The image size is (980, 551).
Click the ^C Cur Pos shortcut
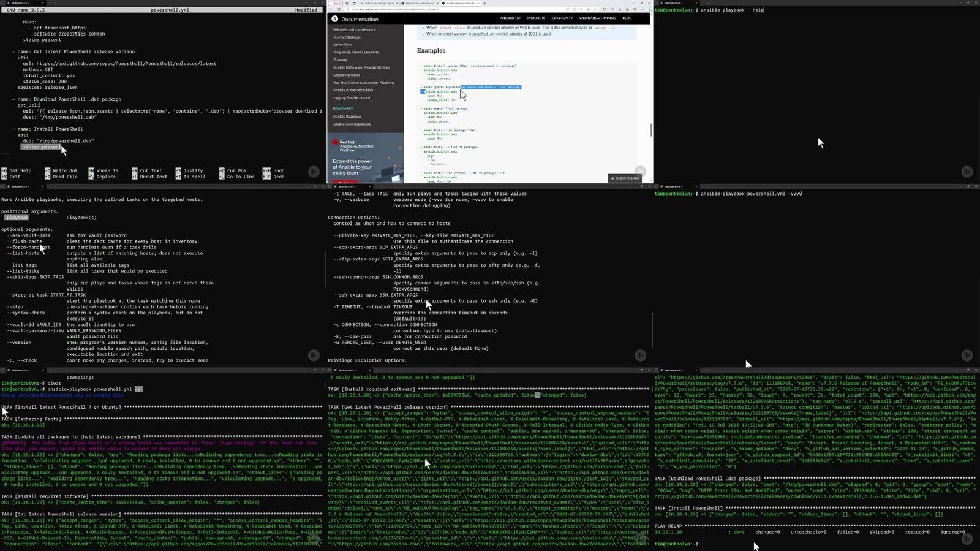(x=233, y=170)
